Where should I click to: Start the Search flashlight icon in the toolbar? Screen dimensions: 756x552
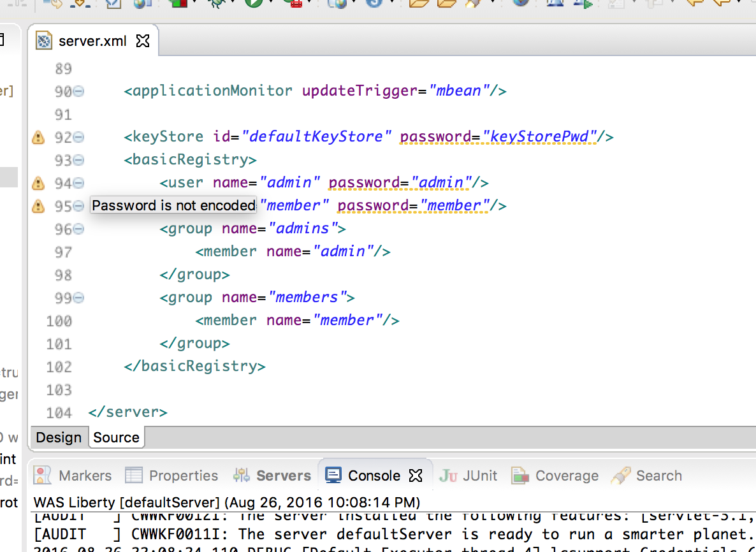[474, 5]
